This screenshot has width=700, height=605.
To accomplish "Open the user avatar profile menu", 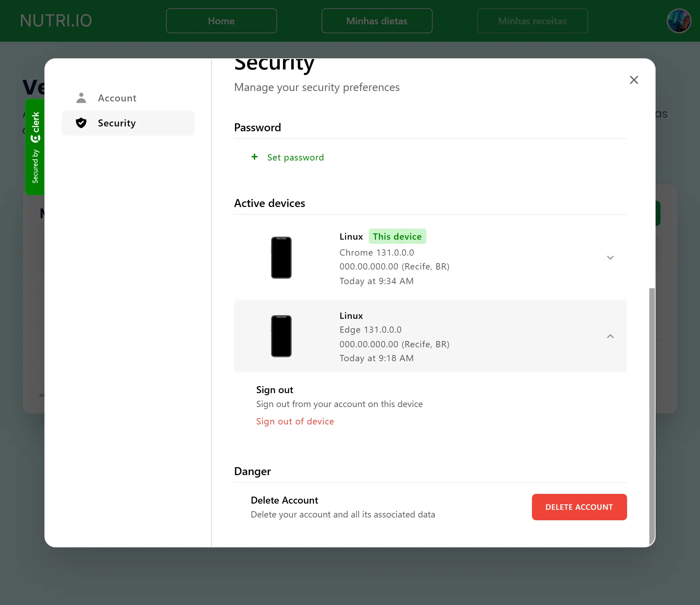I will 679,21.
